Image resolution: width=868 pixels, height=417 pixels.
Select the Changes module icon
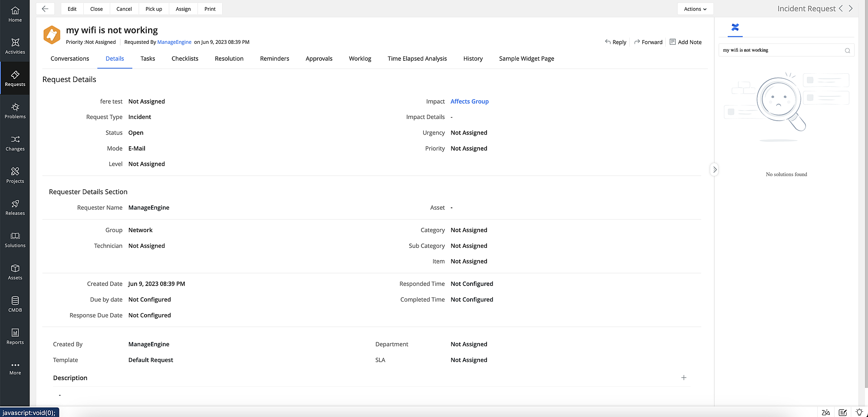[x=15, y=143]
